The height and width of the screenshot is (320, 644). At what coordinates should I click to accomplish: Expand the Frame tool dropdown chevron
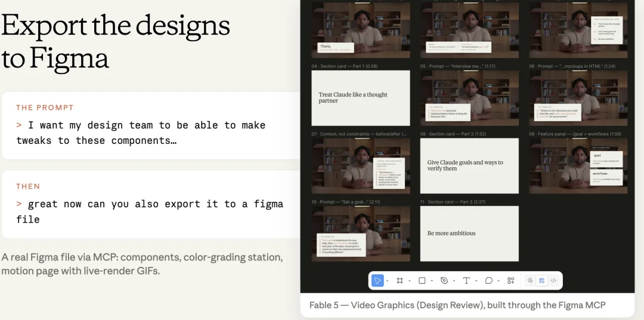(x=410, y=281)
